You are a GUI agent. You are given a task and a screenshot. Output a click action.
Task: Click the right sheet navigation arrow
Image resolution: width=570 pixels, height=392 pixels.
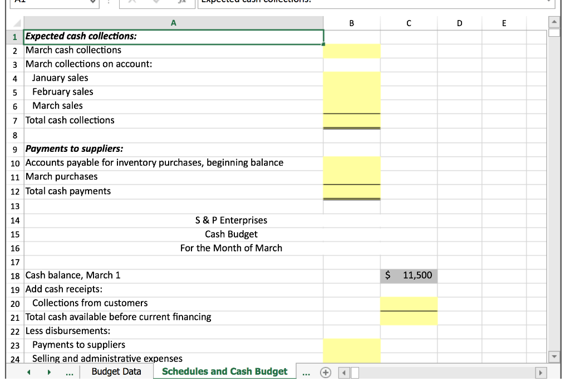click(49, 372)
